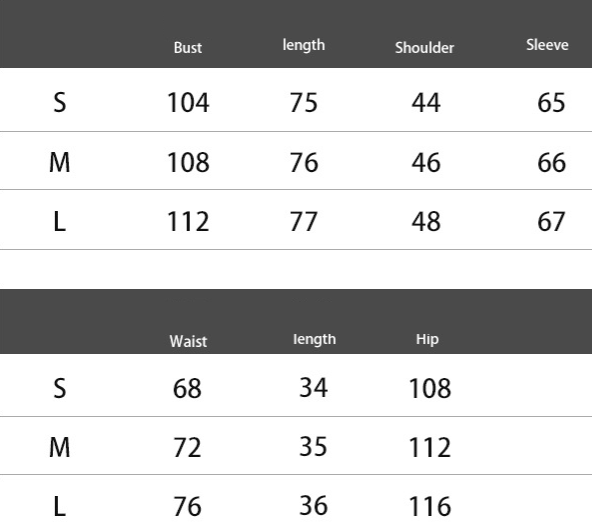Select the bottom table length header
Image resolution: width=592 pixels, height=527 pixels.
314,339
